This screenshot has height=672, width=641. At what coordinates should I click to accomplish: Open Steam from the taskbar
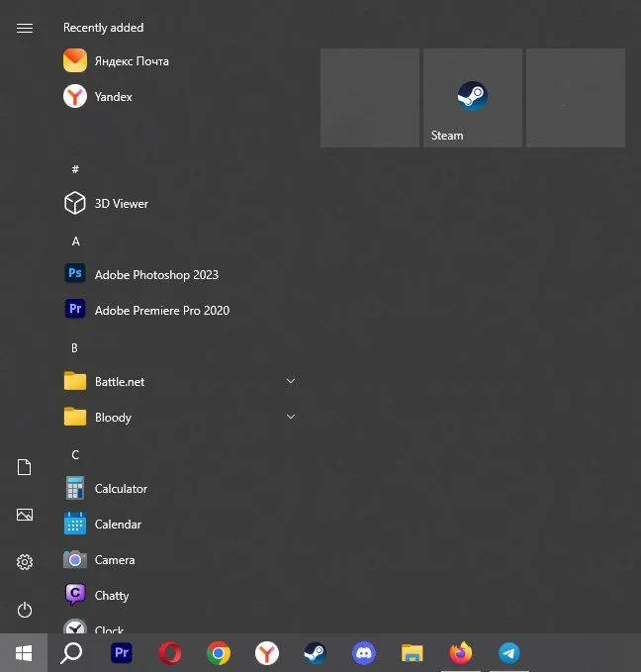(x=316, y=653)
